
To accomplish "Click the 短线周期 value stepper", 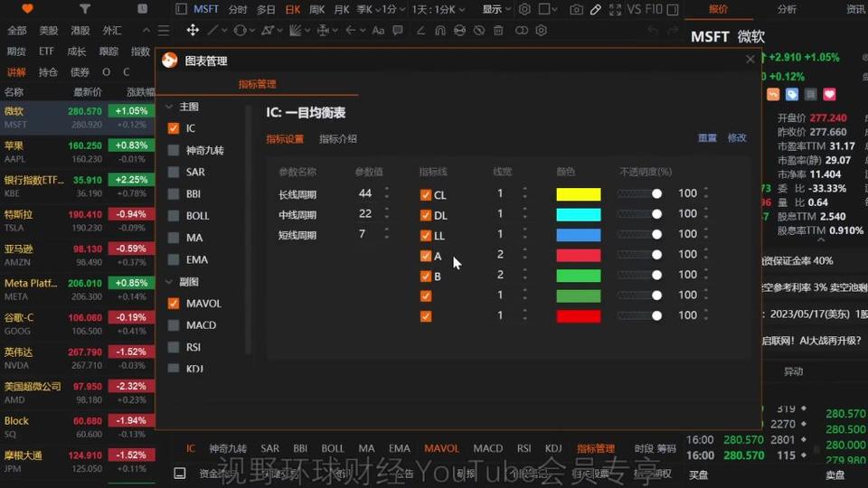I will 386,234.
